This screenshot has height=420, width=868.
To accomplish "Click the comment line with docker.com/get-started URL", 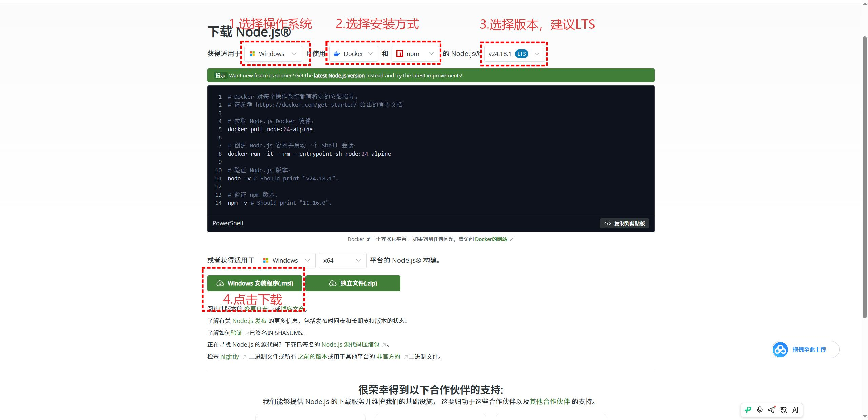I will pyautogui.click(x=315, y=105).
